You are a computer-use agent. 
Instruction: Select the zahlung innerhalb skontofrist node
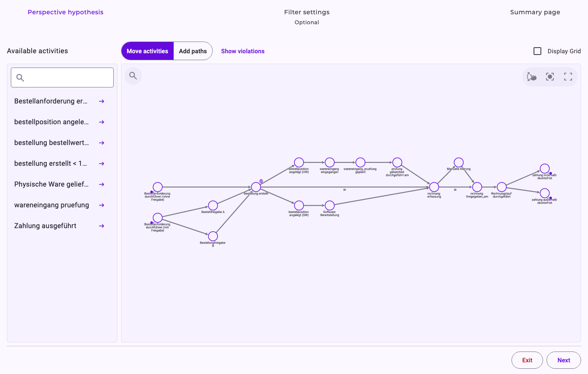click(x=545, y=168)
